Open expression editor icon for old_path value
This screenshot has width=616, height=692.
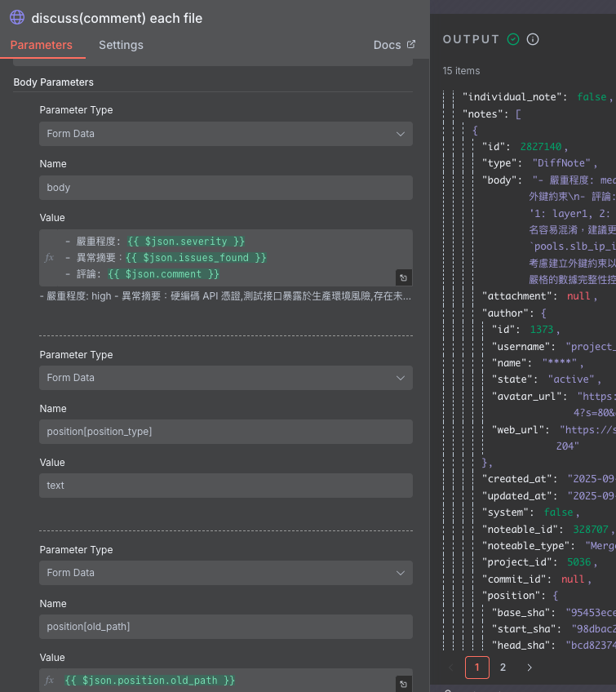pos(403,684)
